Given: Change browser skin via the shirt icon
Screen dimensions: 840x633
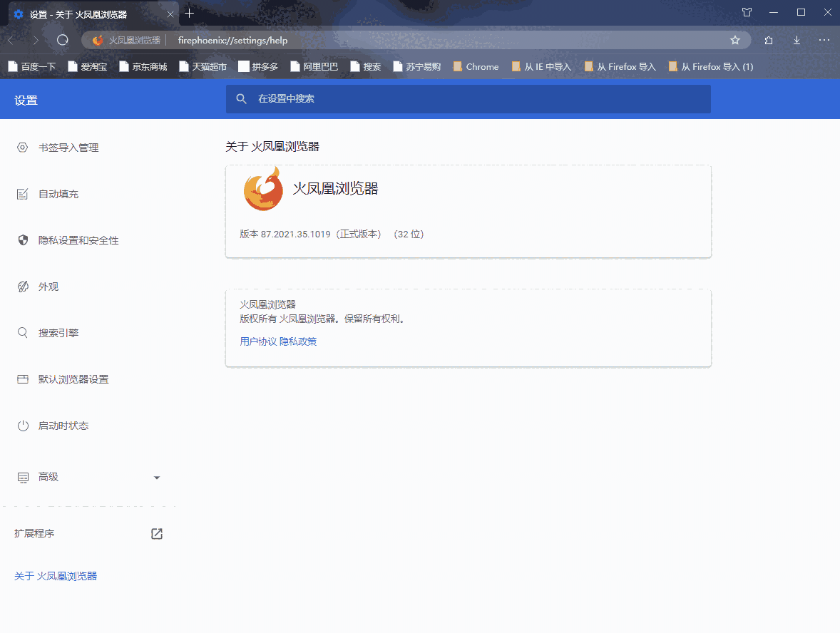Looking at the screenshot, I should [x=747, y=12].
